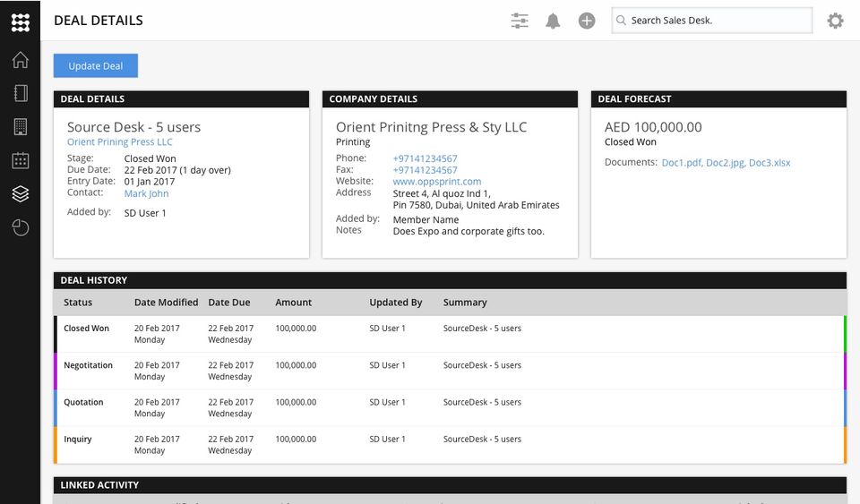Open filter sliders icon in header
The image size is (860, 504).
click(520, 21)
